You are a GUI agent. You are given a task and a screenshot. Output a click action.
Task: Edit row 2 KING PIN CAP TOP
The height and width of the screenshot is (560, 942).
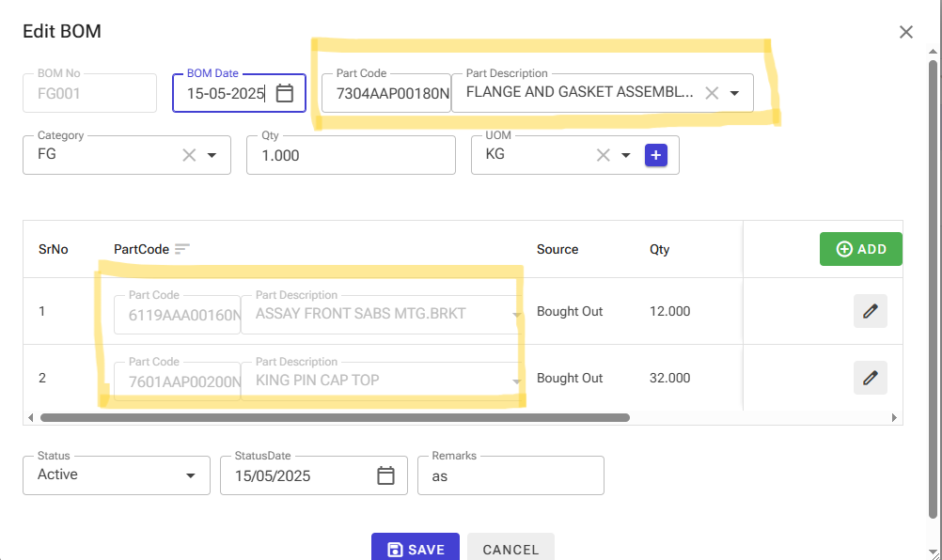(870, 378)
